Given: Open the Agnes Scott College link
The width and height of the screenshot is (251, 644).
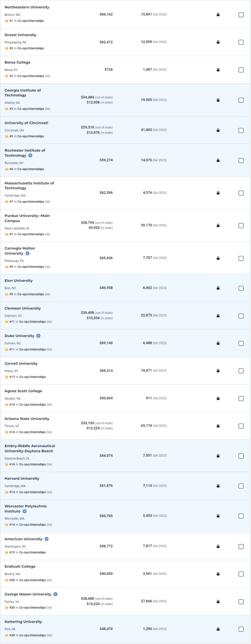Looking at the screenshot, I should click(x=23, y=391).
